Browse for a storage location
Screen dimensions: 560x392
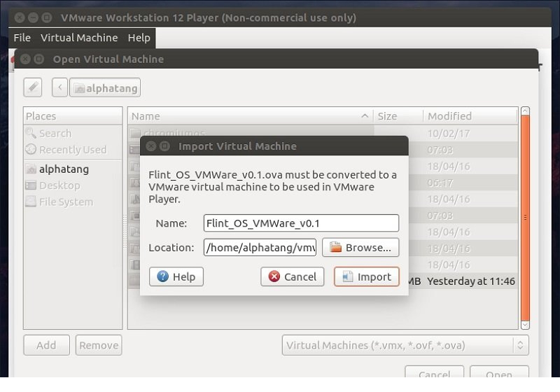(360, 247)
